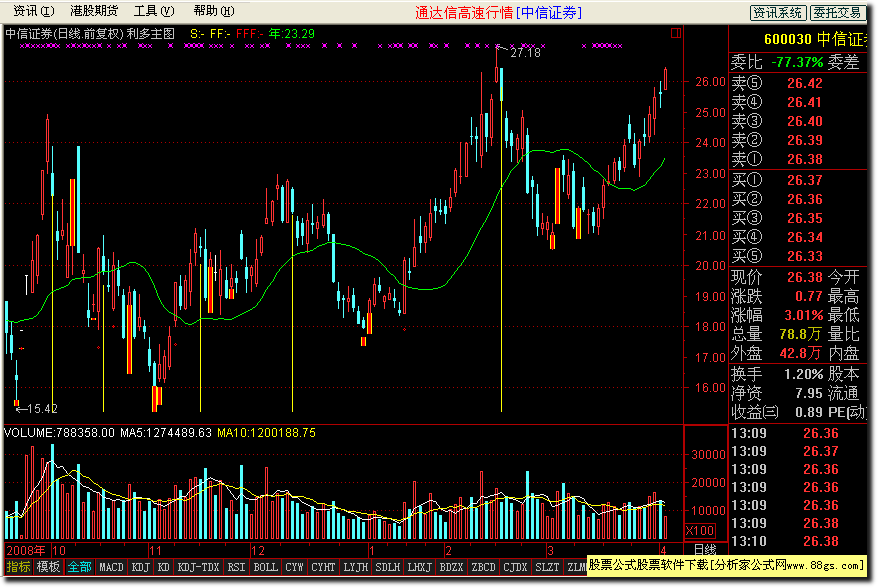The height and width of the screenshot is (588, 879).
Task: Click the 2008年 label on the time axis
Action: click(26, 550)
